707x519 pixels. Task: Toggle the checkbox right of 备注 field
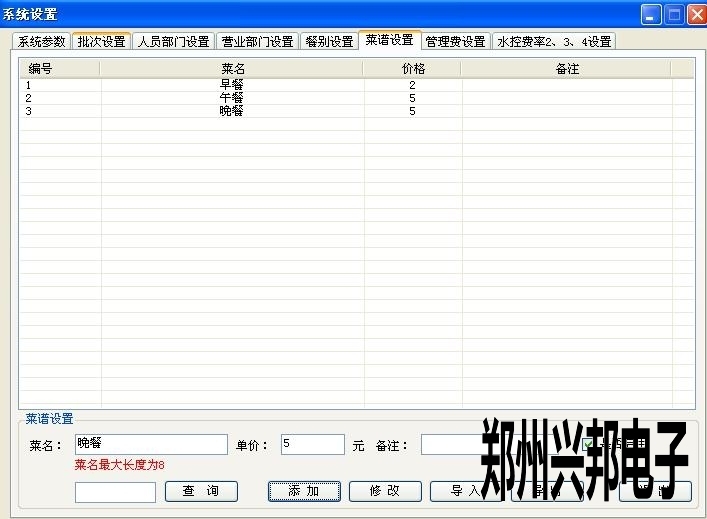589,444
